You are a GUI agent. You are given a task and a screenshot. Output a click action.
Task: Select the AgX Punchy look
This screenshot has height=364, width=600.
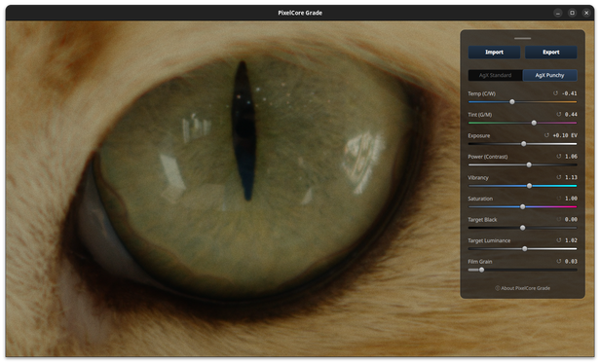[x=549, y=75]
